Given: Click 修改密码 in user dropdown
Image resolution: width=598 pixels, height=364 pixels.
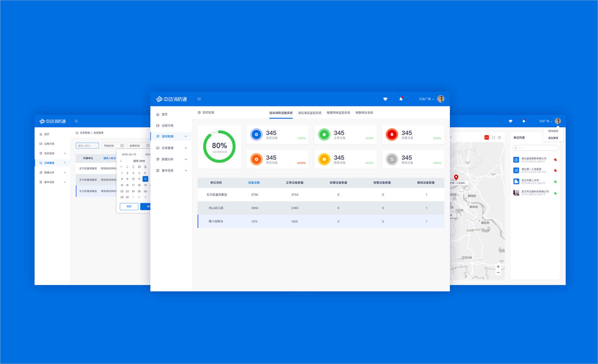Looking at the screenshot, I should (553, 131).
